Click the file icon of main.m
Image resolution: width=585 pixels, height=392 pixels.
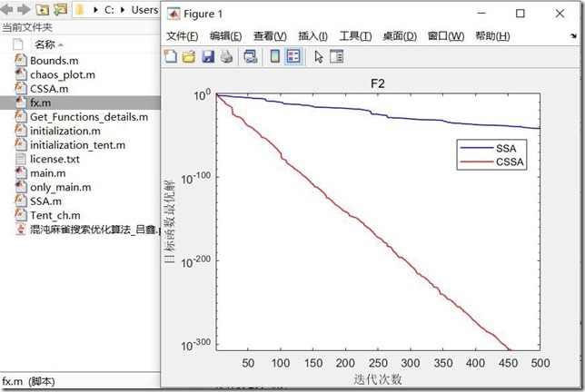pos(21,173)
